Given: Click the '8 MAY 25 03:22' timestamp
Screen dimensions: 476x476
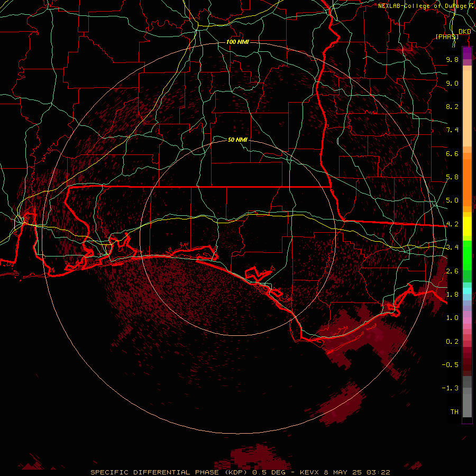Looking at the screenshot, I should 357,472.
